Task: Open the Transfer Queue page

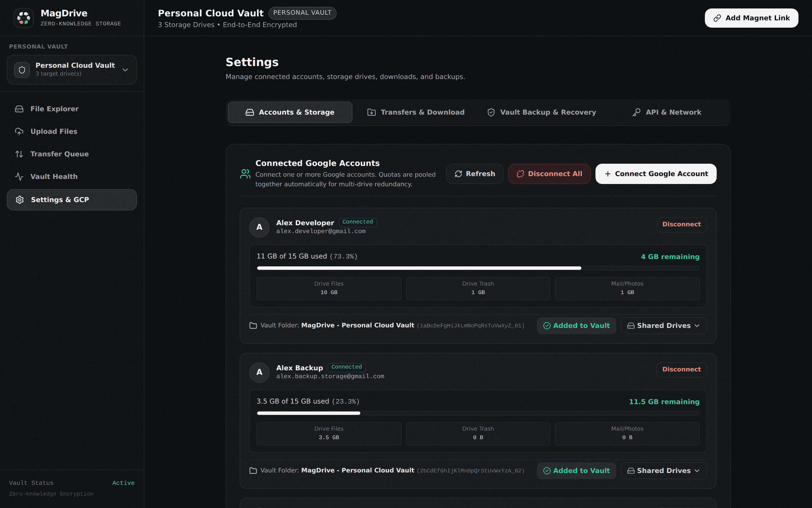Action: [72, 154]
